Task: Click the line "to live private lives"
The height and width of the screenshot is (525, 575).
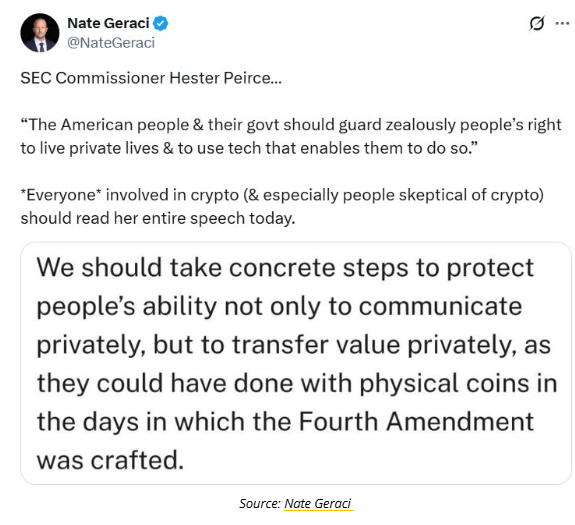Action: coord(249,148)
